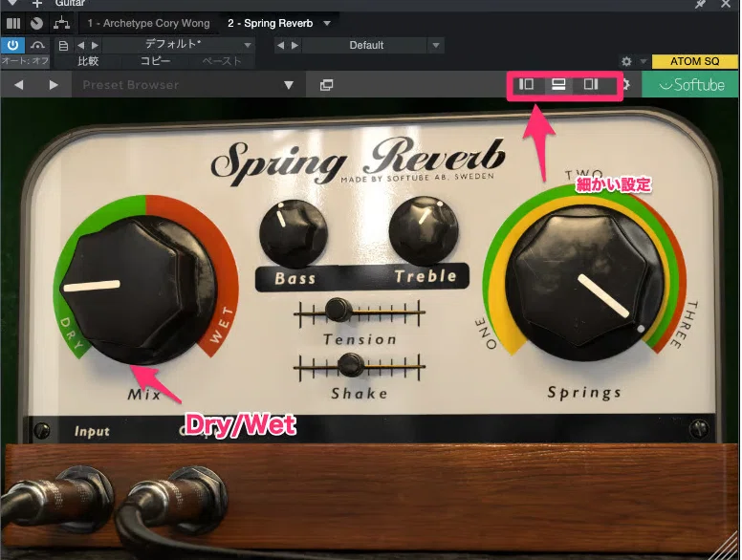This screenshot has width=742, height=560.
Task: Click the Shake slider handle
Action: pyautogui.click(x=351, y=365)
